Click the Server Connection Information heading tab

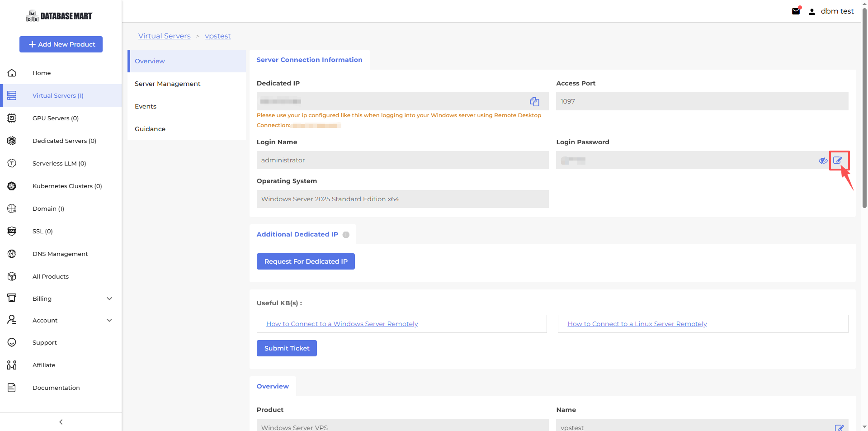(x=310, y=60)
